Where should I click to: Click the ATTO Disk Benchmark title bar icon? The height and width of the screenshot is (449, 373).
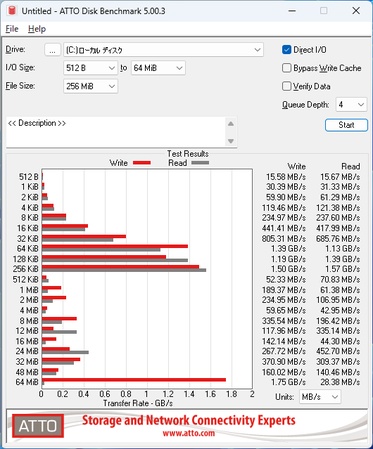pyautogui.click(x=12, y=11)
